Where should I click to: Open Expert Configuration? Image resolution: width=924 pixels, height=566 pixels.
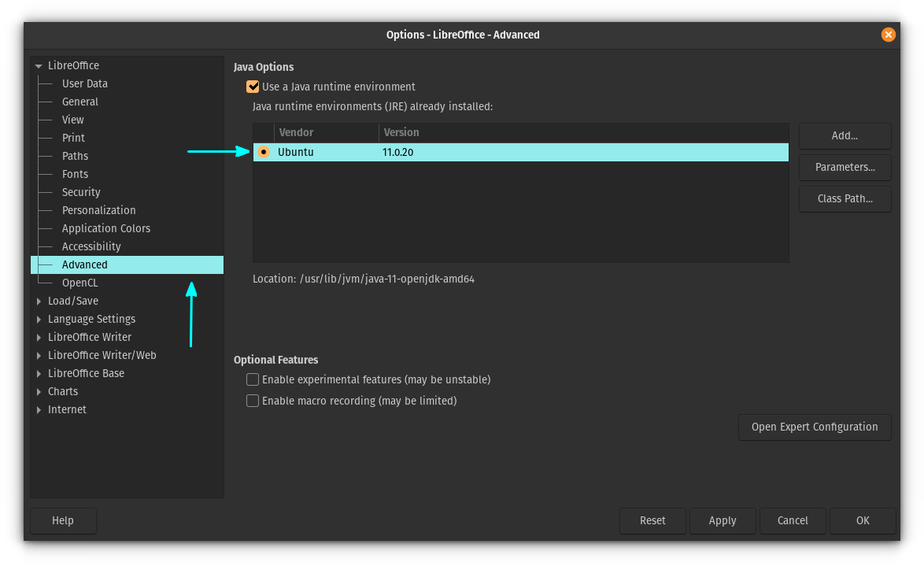pos(815,427)
